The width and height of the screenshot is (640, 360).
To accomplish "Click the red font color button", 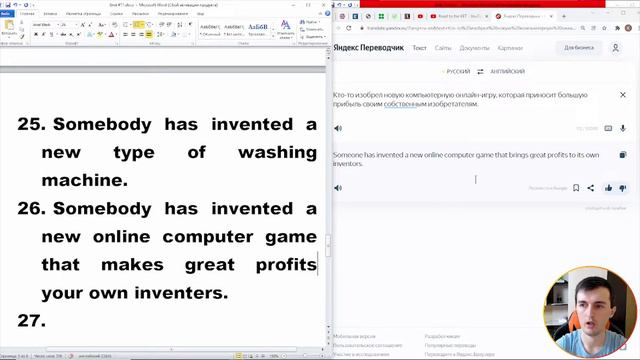I will [x=111, y=35].
